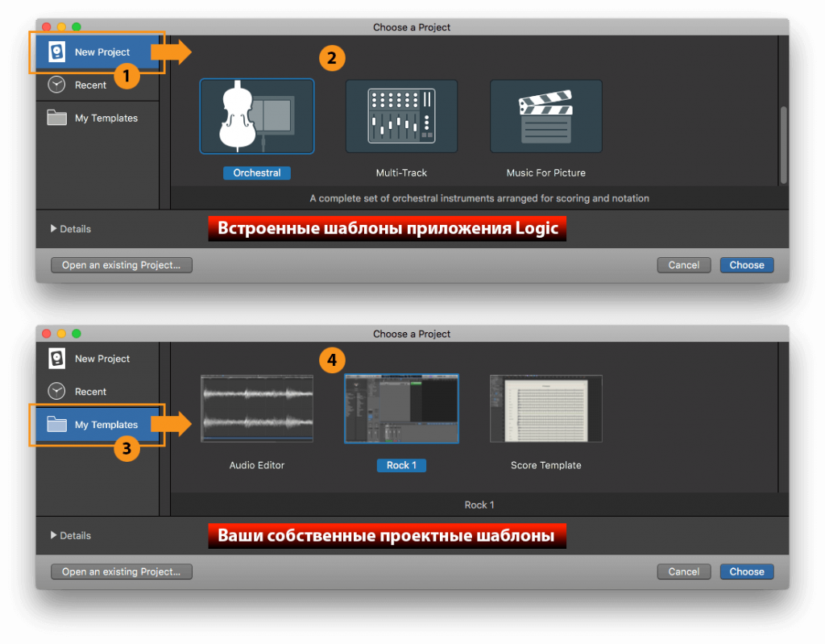
Task: Select the Multi-Track mixer template icon
Action: pyautogui.click(x=401, y=116)
